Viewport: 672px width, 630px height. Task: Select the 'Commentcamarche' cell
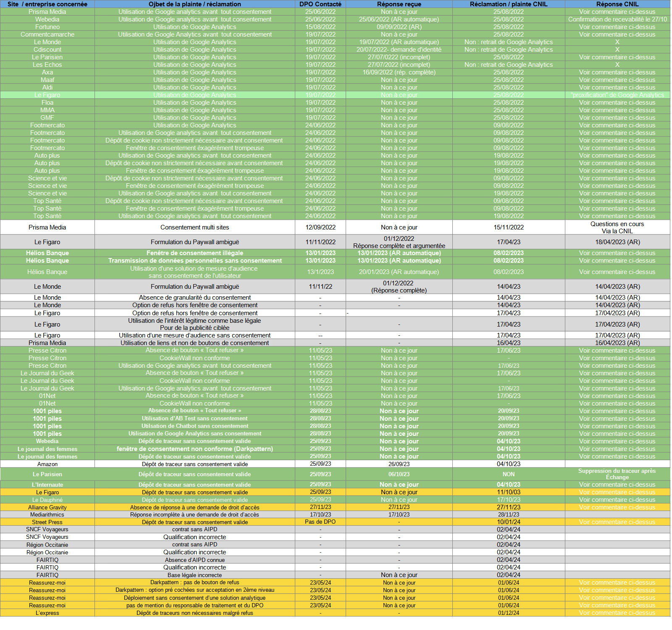47,34
